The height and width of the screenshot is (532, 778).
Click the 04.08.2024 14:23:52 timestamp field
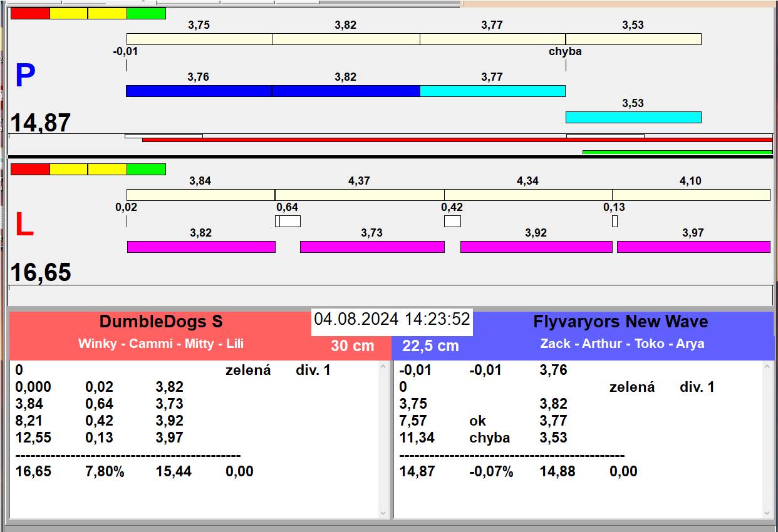[x=392, y=319]
